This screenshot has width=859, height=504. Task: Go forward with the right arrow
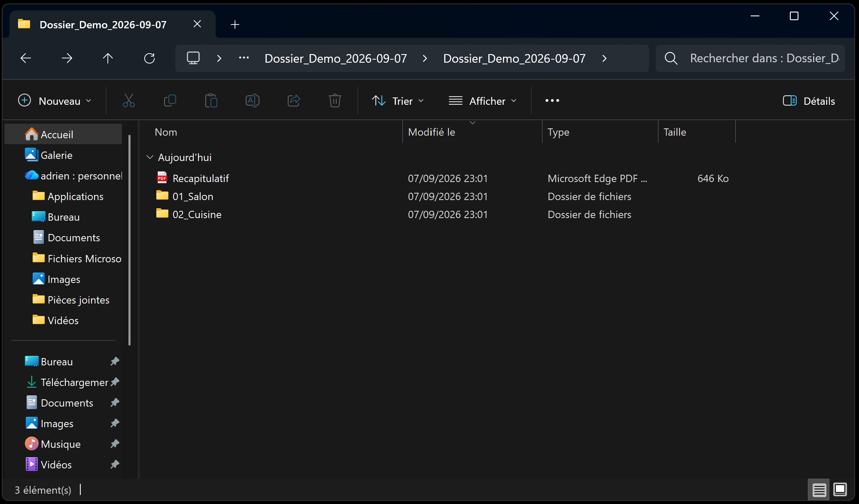coord(67,58)
